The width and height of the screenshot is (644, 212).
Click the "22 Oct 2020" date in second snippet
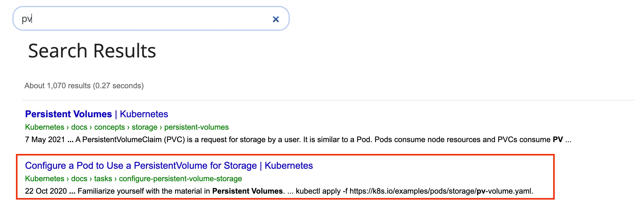(46, 191)
